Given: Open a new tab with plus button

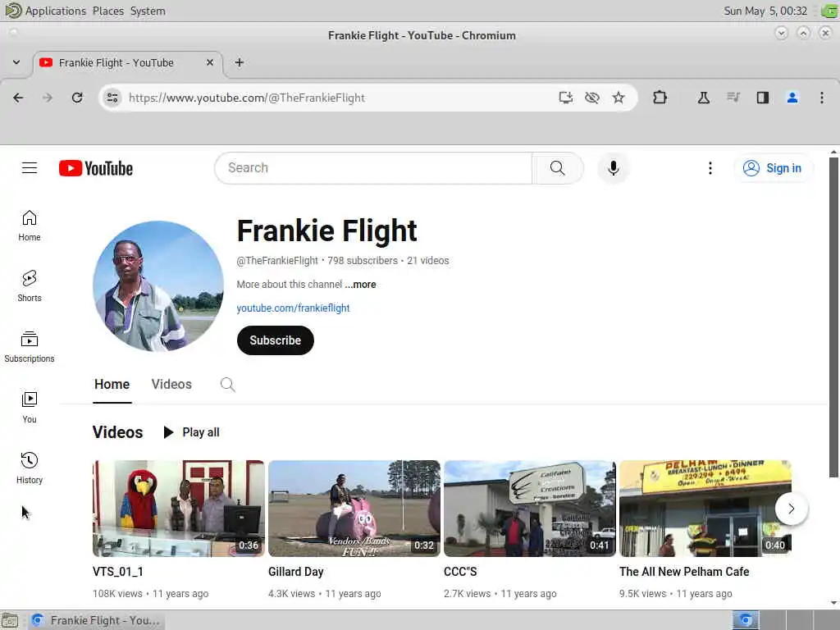Looking at the screenshot, I should click(x=240, y=62).
